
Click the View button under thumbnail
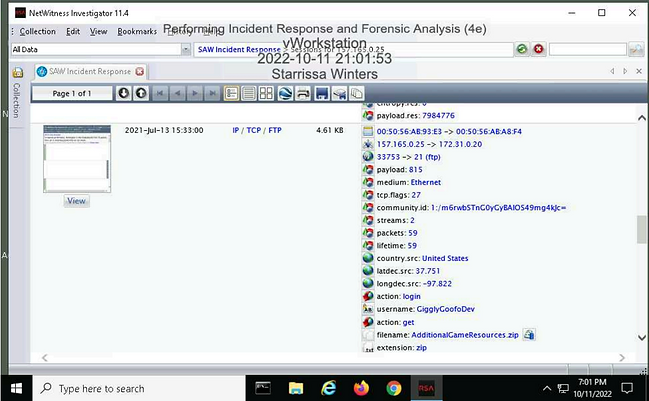[x=77, y=201]
